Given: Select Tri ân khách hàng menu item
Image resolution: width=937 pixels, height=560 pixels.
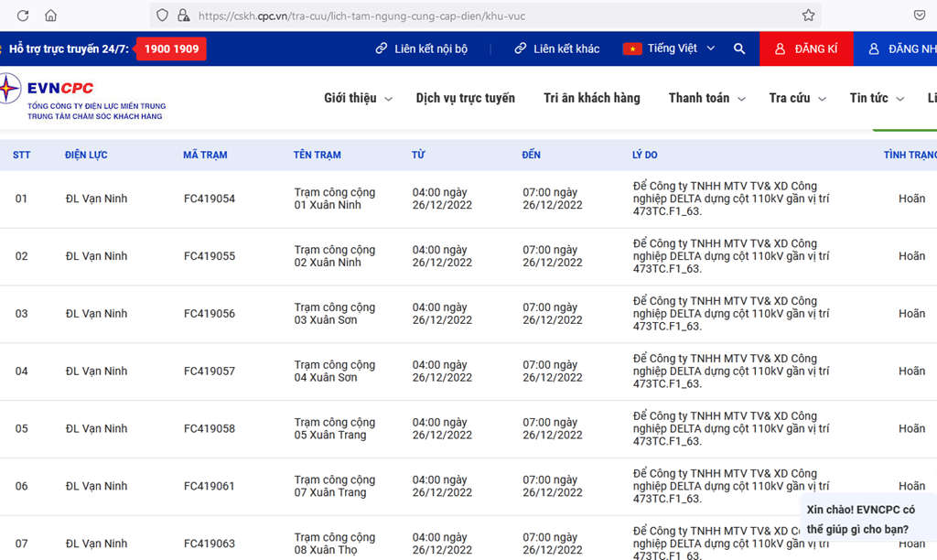Looking at the screenshot, I should point(591,98).
